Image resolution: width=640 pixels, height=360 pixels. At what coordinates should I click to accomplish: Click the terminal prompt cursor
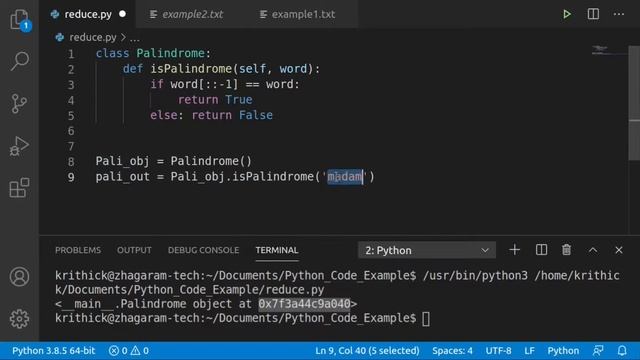426,318
